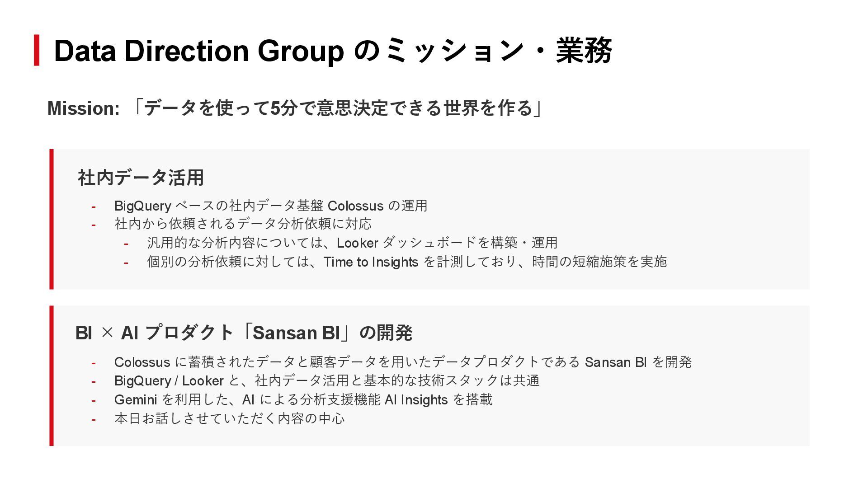The image size is (868, 488).
Task: Click the red accent bar beside the slide title
Action: (37, 50)
